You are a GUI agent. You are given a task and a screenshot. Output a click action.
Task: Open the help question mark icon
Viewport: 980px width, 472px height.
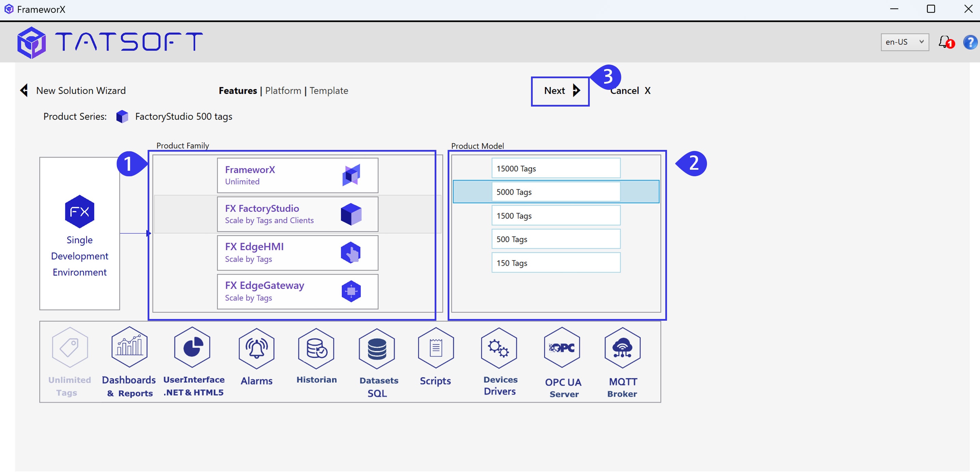pos(970,42)
